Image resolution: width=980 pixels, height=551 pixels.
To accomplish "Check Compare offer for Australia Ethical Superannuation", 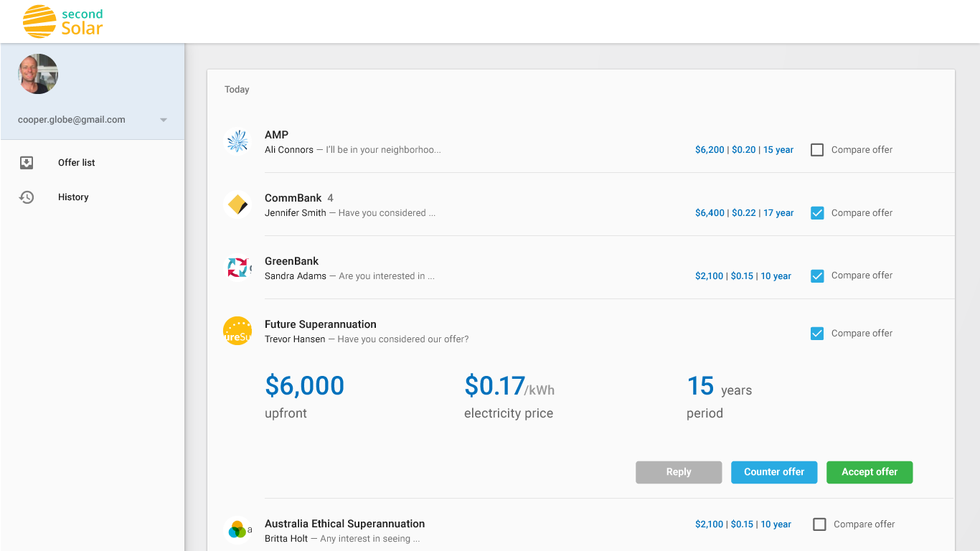I will coord(819,524).
